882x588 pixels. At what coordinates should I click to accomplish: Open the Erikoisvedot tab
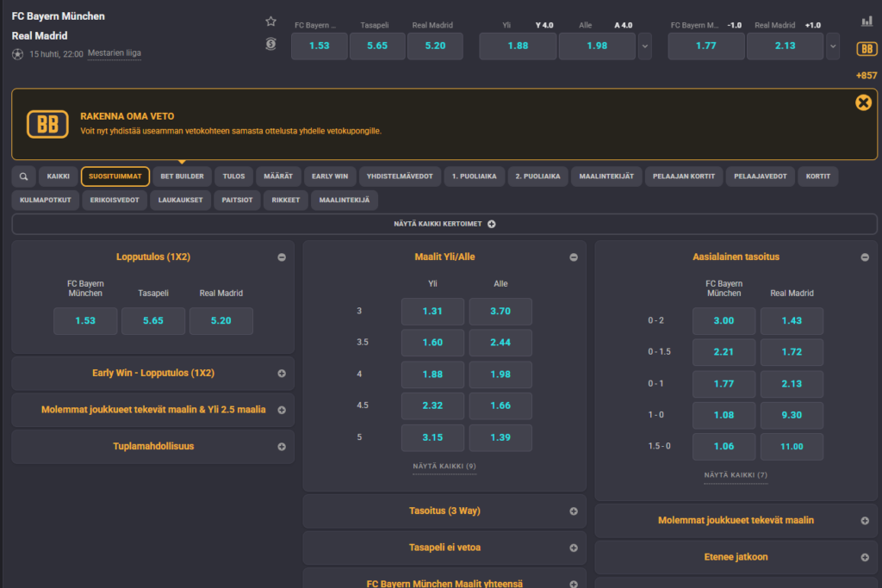tap(115, 200)
